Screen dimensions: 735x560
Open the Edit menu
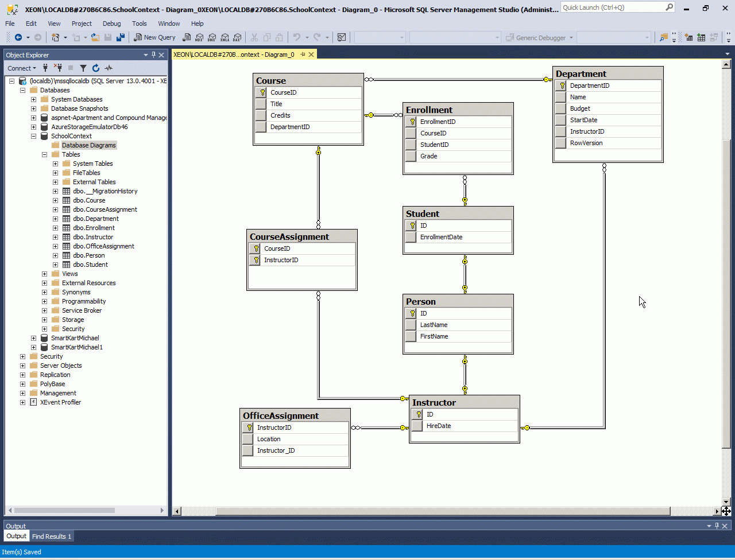31,24
